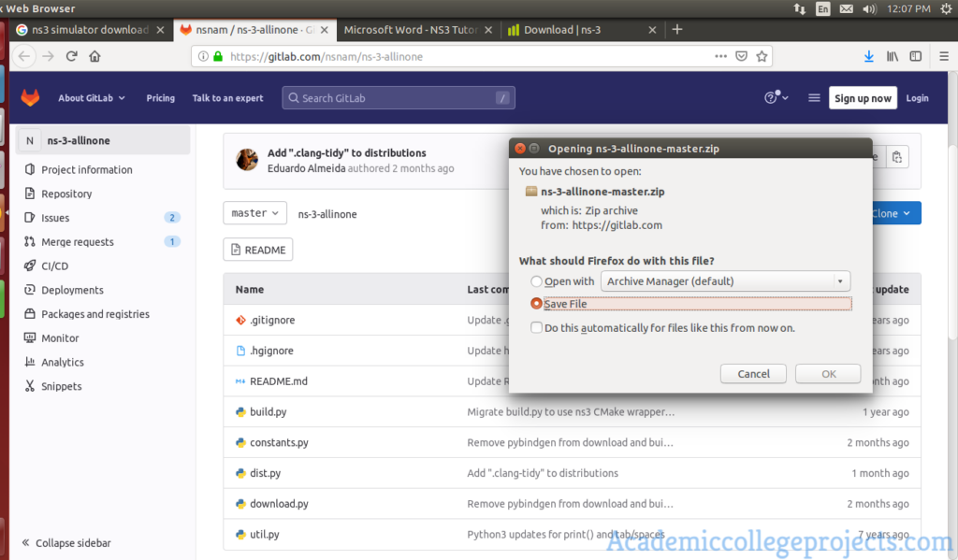Go back with browser back arrow
Screen dimensions: 958x560
(x=23, y=56)
